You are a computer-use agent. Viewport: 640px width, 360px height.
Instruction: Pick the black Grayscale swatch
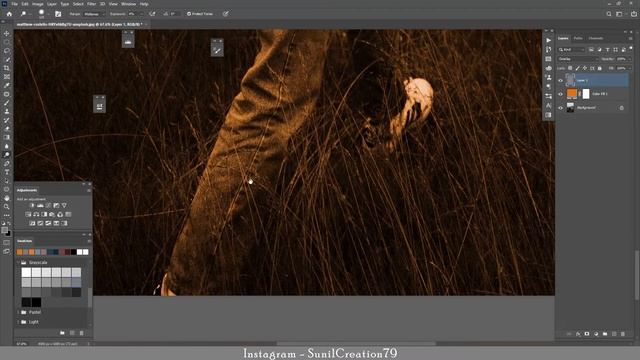tap(36, 302)
